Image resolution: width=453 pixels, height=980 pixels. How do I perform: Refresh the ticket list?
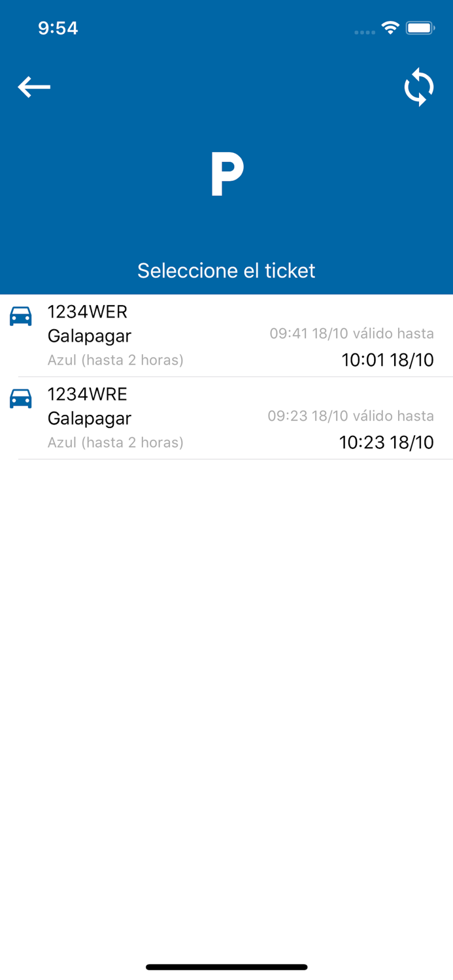418,88
